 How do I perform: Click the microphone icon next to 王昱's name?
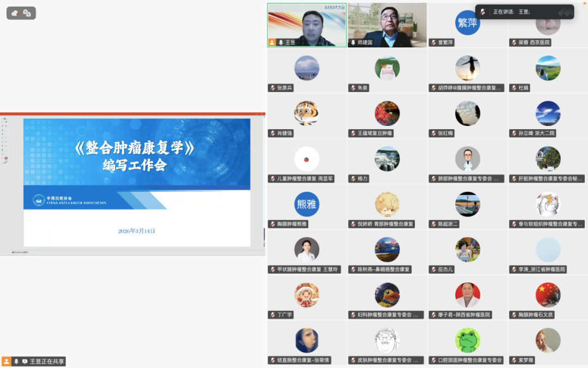(280, 43)
